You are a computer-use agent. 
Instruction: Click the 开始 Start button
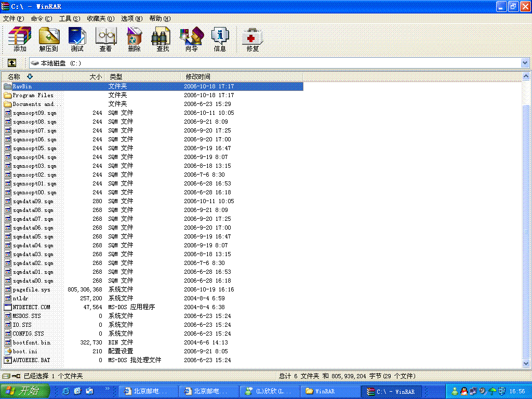click(x=25, y=391)
